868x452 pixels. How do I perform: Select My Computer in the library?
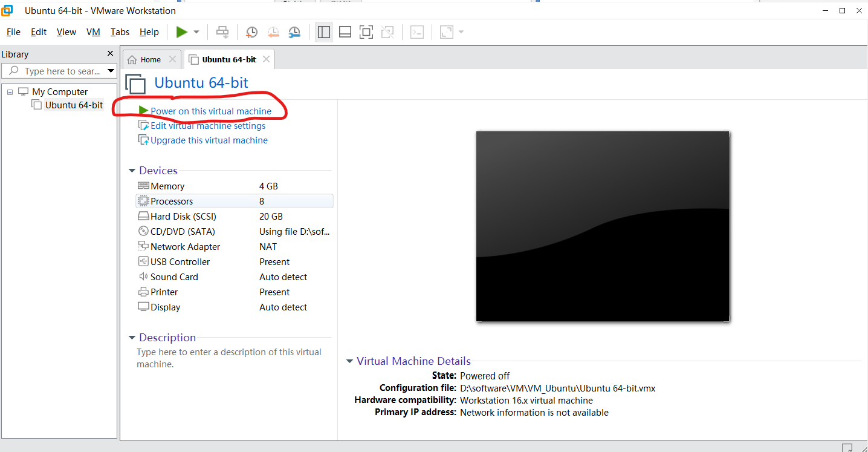point(60,92)
